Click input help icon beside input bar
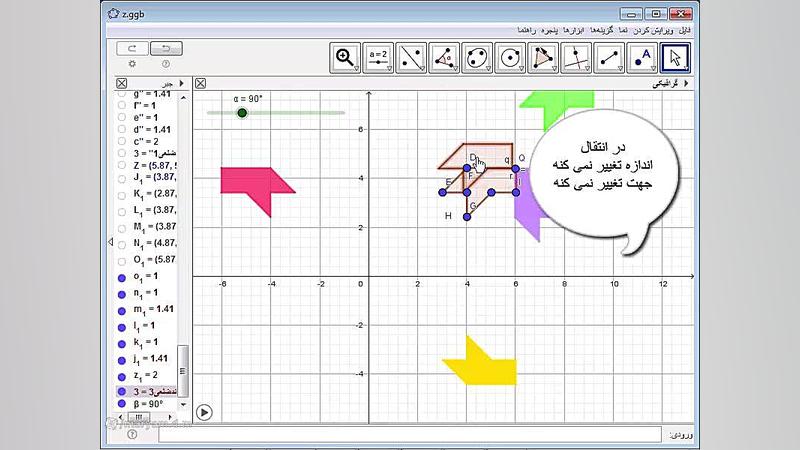This screenshot has width=800, height=450. pos(132,434)
